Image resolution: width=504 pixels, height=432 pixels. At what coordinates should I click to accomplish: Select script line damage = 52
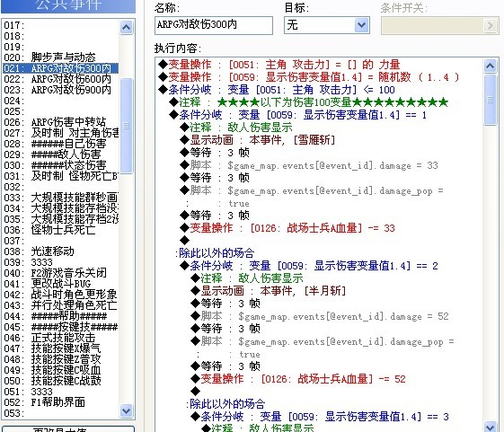coord(320,316)
